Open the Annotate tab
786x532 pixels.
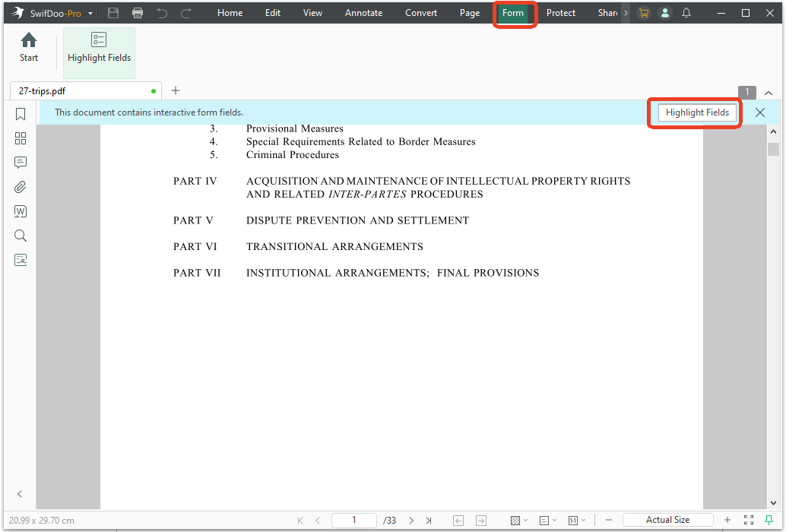tap(363, 13)
